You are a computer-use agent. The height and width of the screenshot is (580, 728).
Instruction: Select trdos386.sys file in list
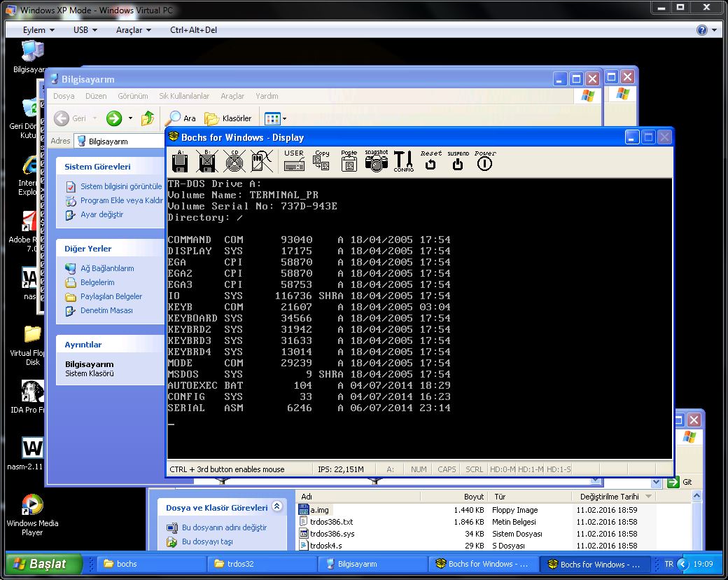pyautogui.click(x=332, y=534)
